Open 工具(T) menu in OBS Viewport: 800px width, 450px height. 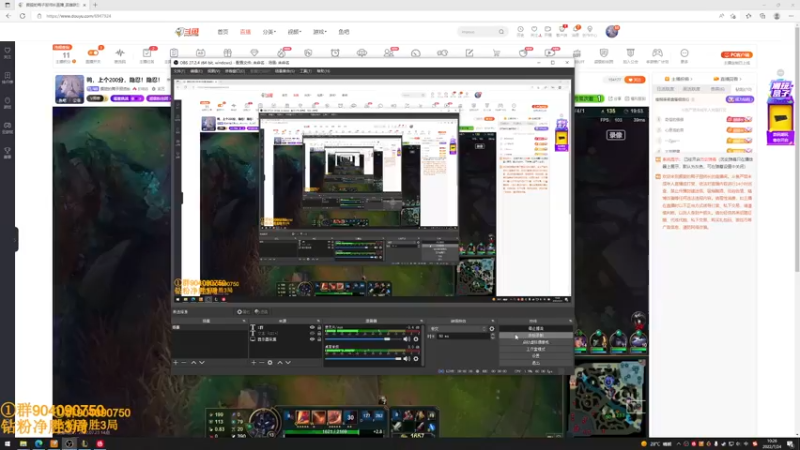click(x=306, y=71)
